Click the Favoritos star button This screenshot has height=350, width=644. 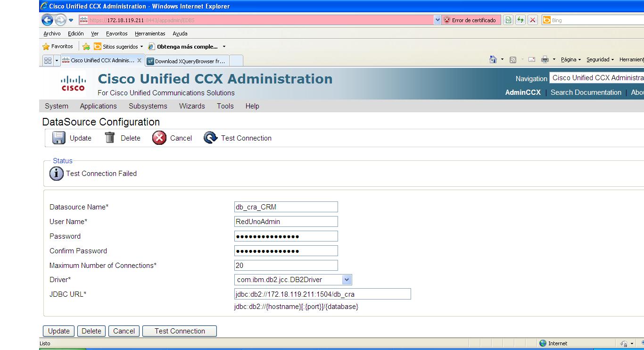tap(58, 46)
